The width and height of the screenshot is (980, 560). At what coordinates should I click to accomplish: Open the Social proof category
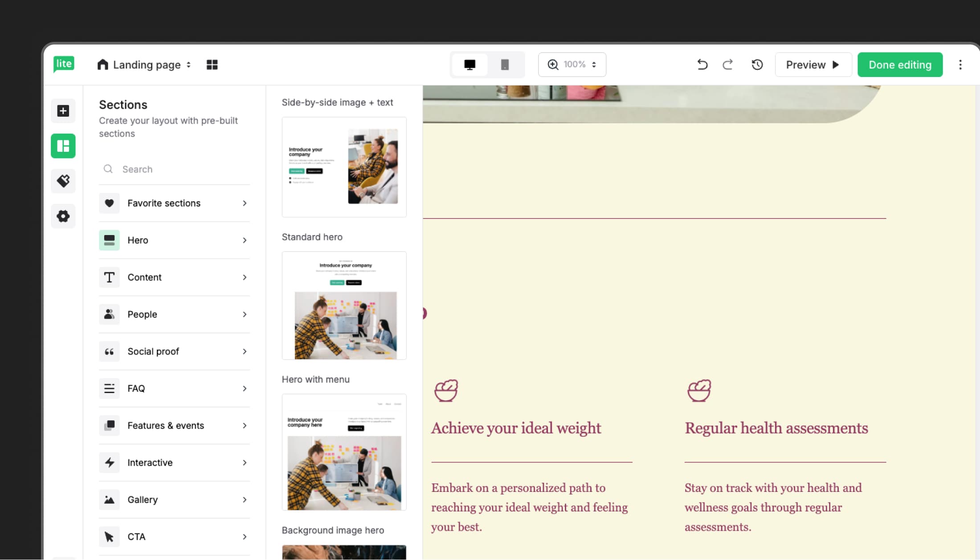(174, 351)
